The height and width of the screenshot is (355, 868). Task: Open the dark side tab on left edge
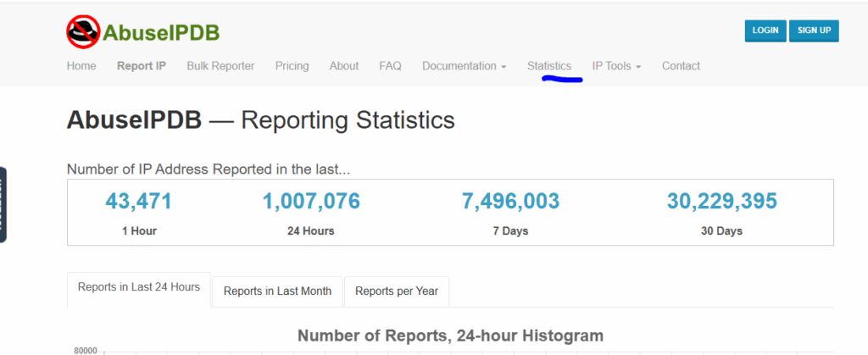(x=3, y=204)
